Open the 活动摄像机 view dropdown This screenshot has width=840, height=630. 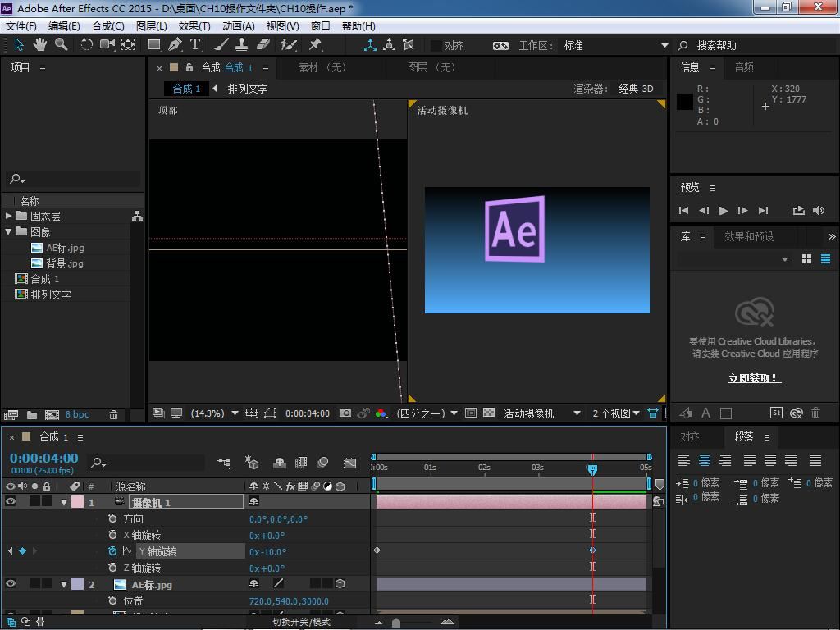(x=541, y=413)
